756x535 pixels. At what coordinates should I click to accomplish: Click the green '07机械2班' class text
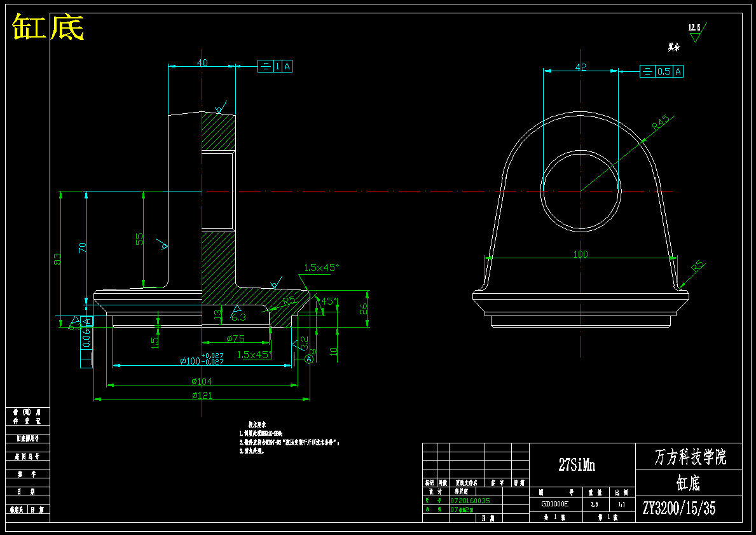pyautogui.click(x=462, y=510)
